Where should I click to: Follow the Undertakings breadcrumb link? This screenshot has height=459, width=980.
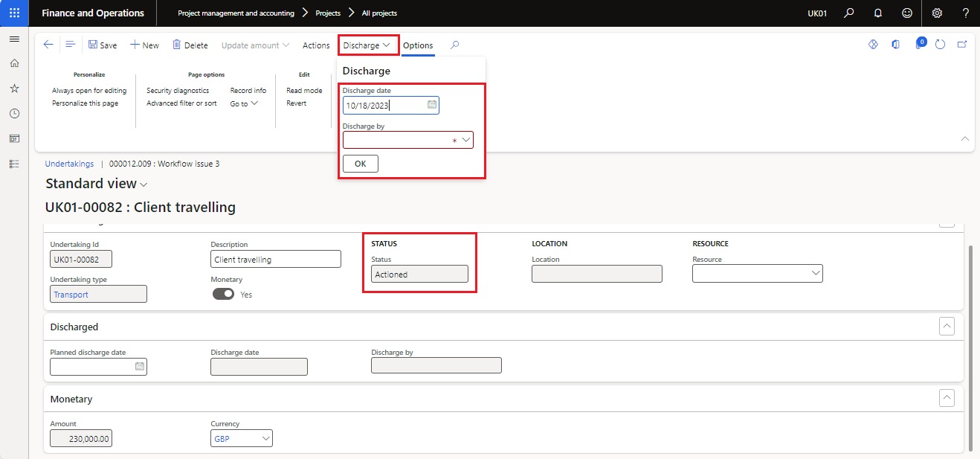(69, 164)
